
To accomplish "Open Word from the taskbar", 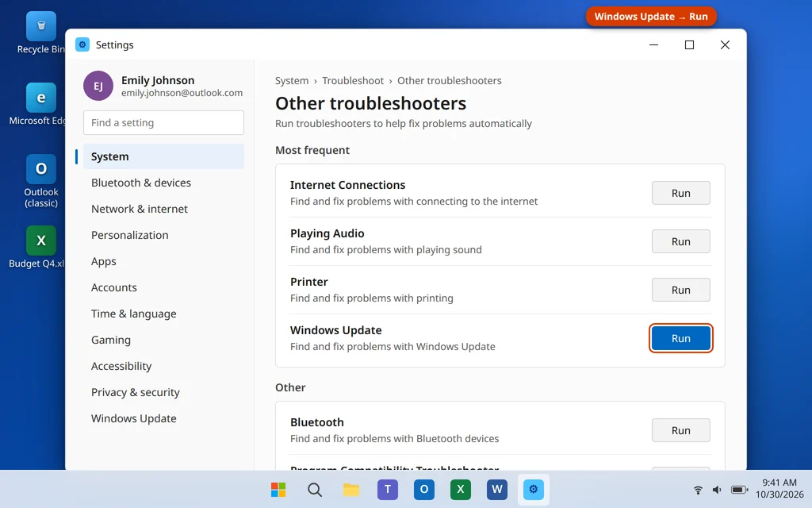I will click(x=496, y=489).
